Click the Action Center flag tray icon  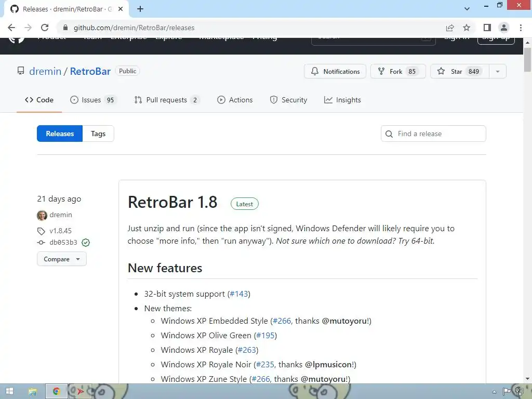pos(507,392)
